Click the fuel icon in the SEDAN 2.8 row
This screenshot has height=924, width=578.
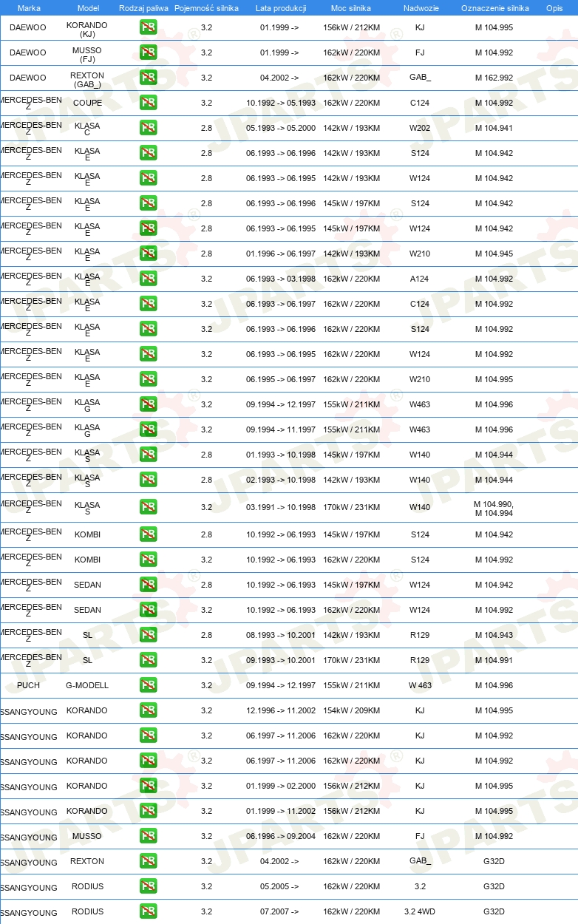coord(148,585)
